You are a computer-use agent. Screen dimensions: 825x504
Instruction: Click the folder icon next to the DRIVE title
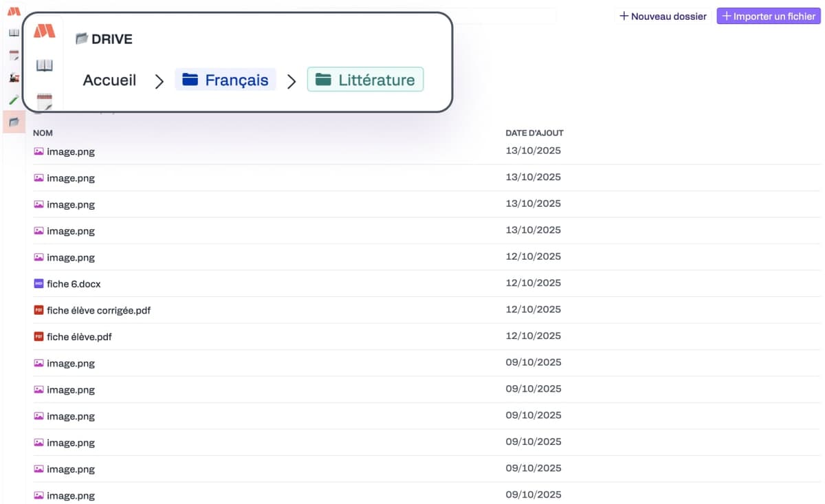[82, 39]
